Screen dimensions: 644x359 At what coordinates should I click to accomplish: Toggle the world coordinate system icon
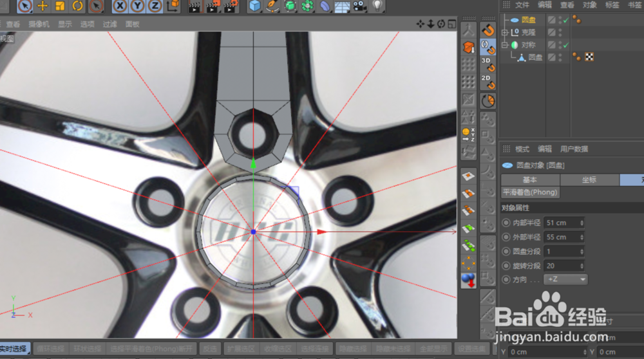click(x=173, y=6)
